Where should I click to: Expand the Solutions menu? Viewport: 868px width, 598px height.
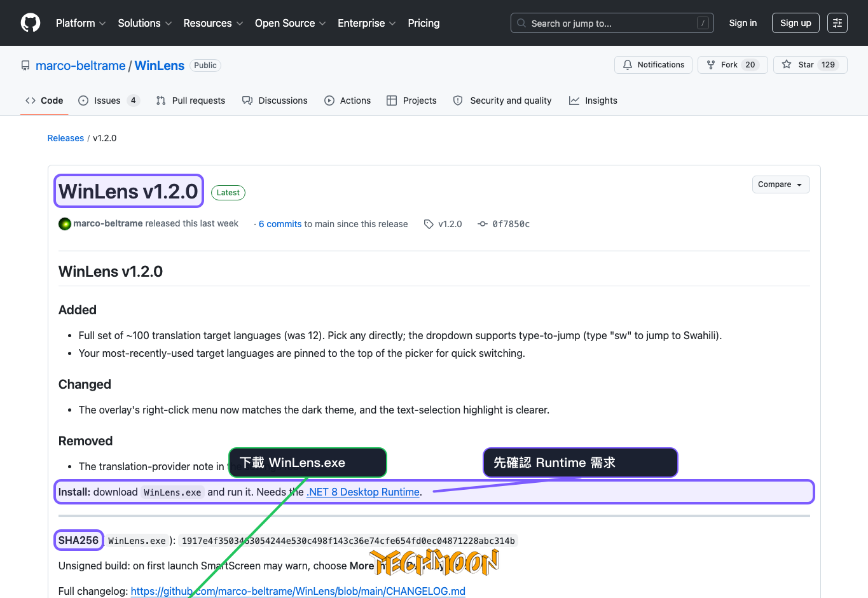[x=145, y=23]
